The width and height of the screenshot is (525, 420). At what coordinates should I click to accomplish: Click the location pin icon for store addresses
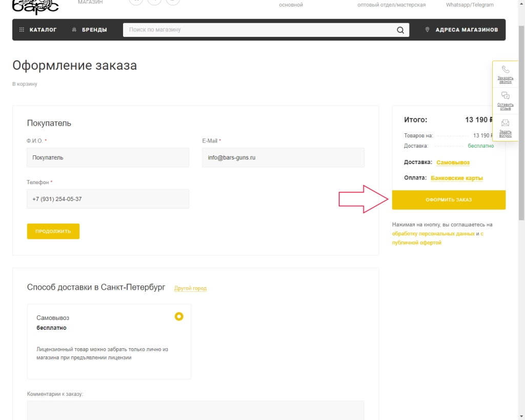pyautogui.click(x=427, y=30)
